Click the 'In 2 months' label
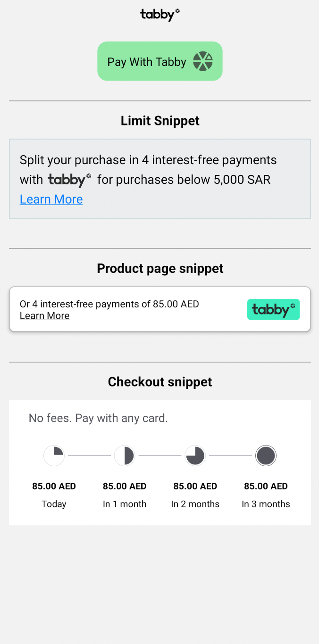 pyautogui.click(x=195, y=504)
